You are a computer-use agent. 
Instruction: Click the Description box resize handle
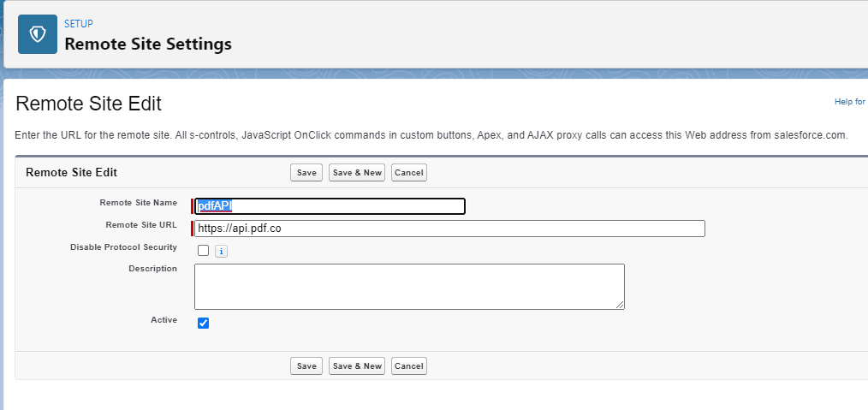coord(620,304)
